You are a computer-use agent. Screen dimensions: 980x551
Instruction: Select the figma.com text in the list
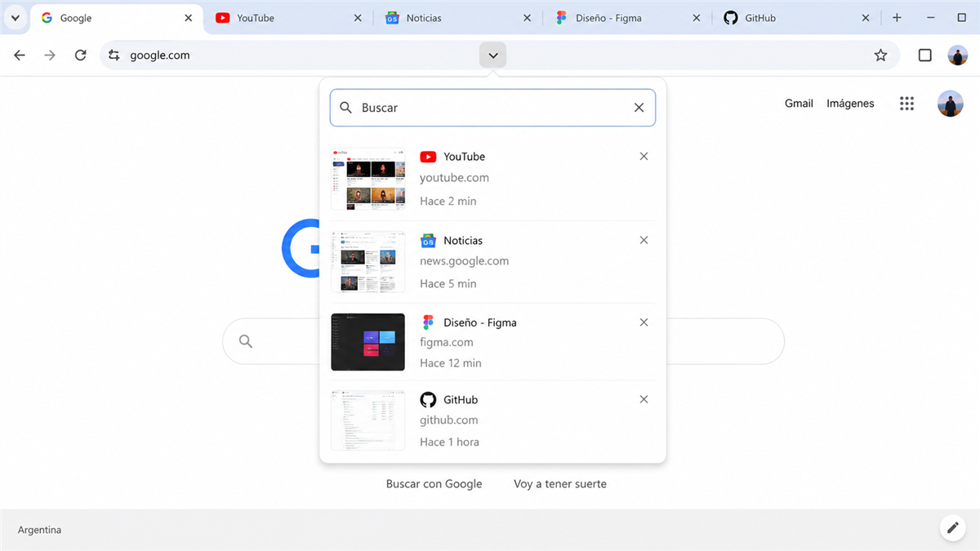point(447,343)
